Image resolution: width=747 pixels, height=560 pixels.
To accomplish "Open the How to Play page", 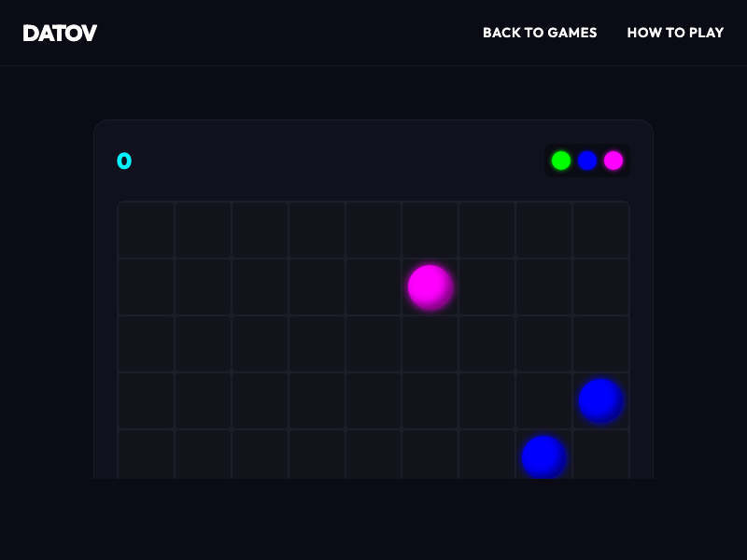I will [675, 33].
